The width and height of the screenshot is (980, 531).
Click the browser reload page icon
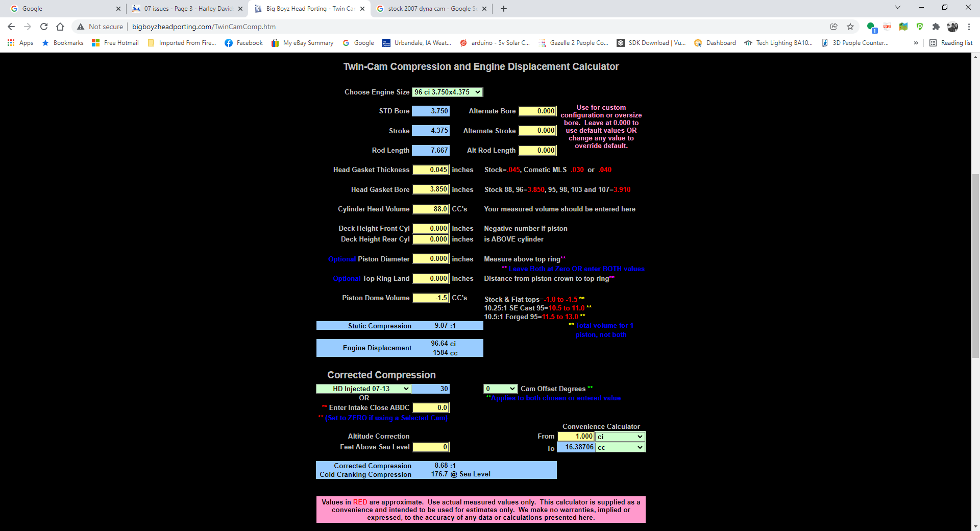tap(44, 27)
